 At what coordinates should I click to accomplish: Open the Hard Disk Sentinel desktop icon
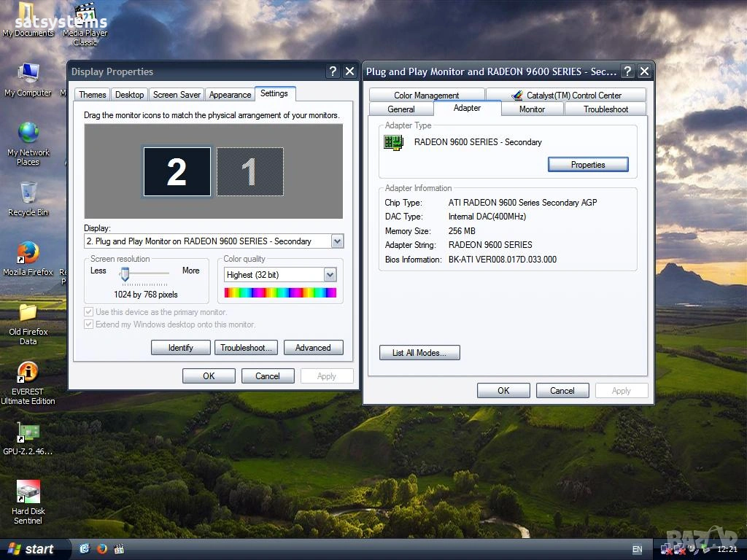coord(28,491)
